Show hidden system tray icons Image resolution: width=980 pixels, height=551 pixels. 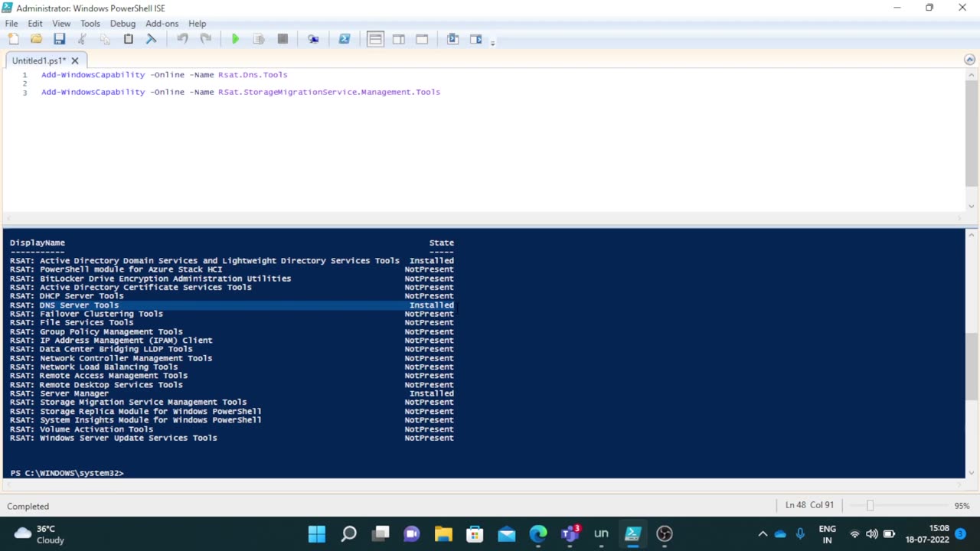pyautogui.click(x=763, y=533)
